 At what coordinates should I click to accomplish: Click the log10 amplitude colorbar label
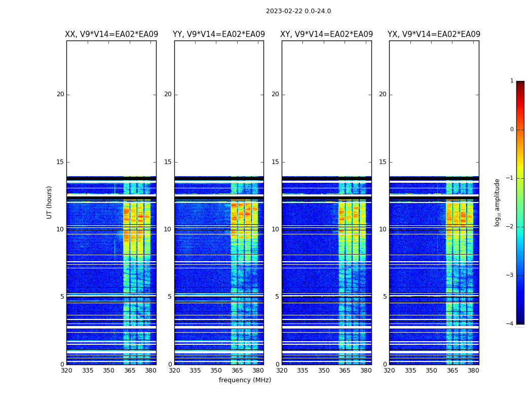click(x=498, y=202)
